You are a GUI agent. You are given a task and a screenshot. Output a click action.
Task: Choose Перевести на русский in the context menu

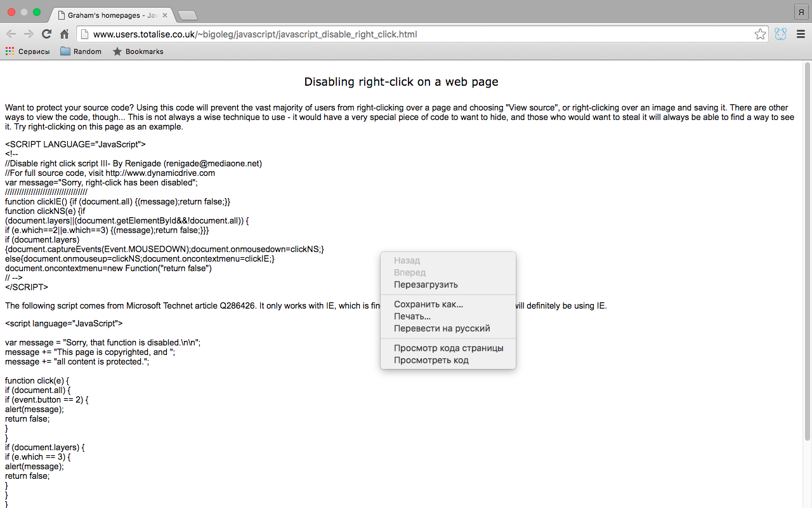(x=448, y=328)
